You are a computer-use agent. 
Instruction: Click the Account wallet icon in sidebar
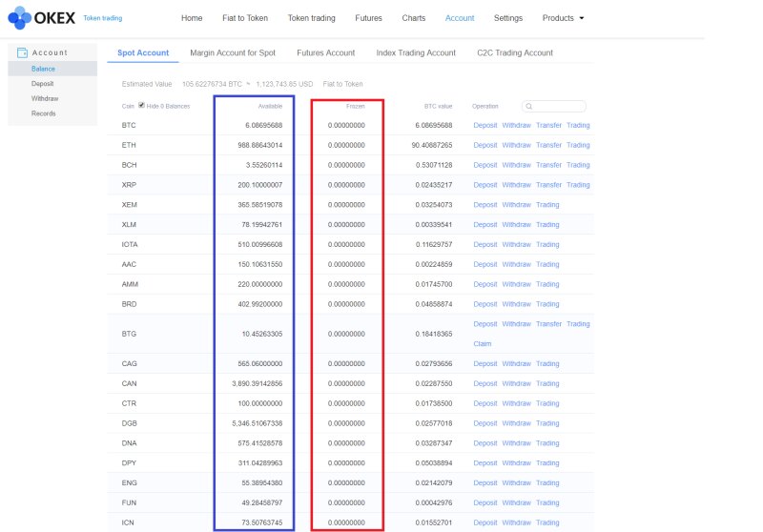point(22,52)
